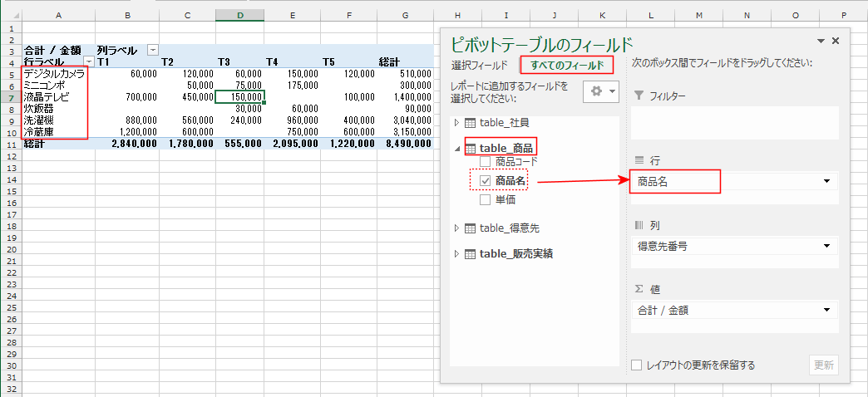Select the table_販売実績 table icon
The height and width of the screenshot is (397, 868).
point(470,254)
